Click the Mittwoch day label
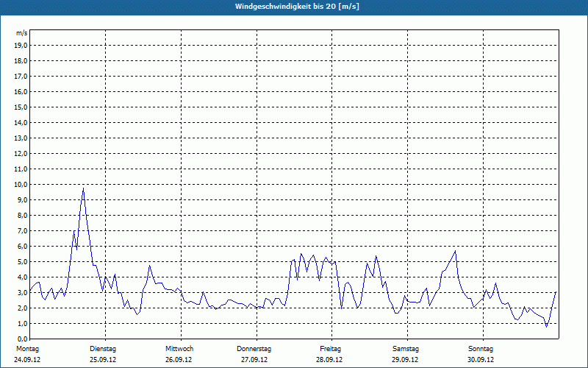Viewport: 588px width, 368px height. 179,349
